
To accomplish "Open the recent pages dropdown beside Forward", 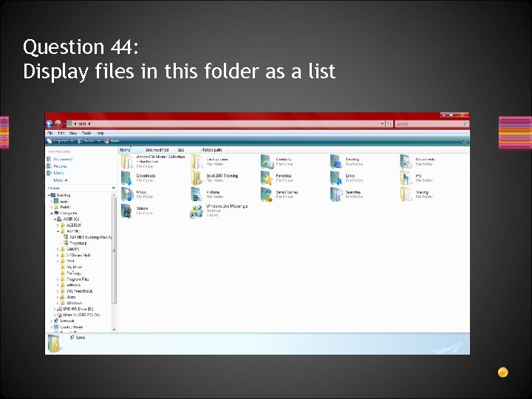I will pos(64,124).
